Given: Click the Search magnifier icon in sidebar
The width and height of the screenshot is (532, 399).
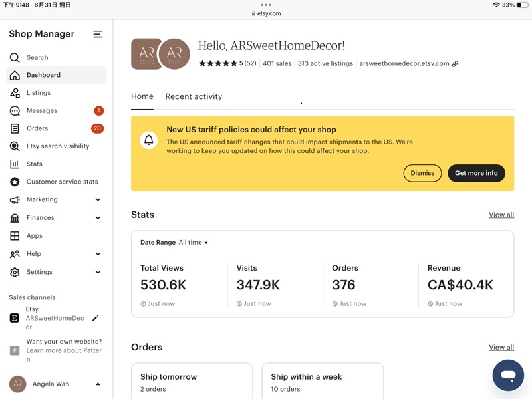Looking at the screenshot, I should coord(15,57).
